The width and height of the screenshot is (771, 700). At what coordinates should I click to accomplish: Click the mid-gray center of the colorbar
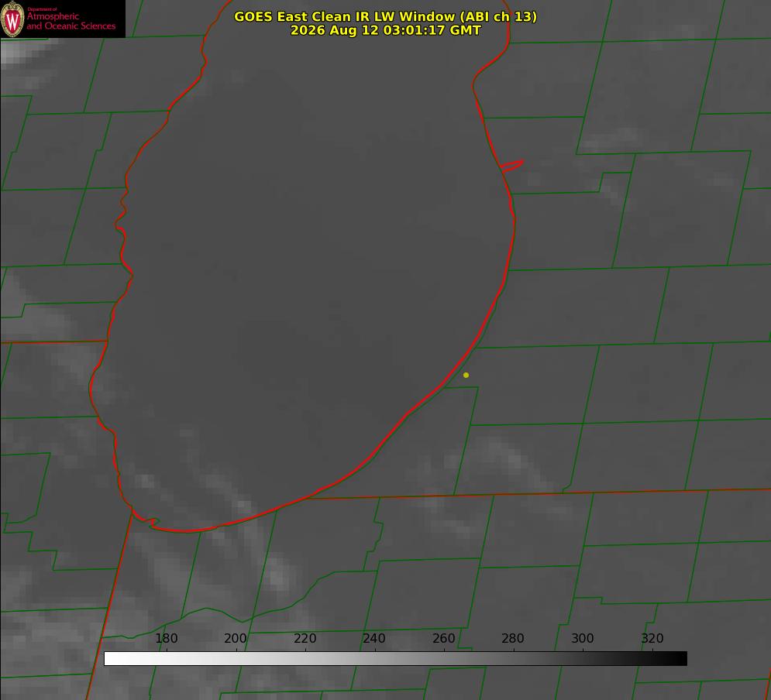tap(395, 659)
